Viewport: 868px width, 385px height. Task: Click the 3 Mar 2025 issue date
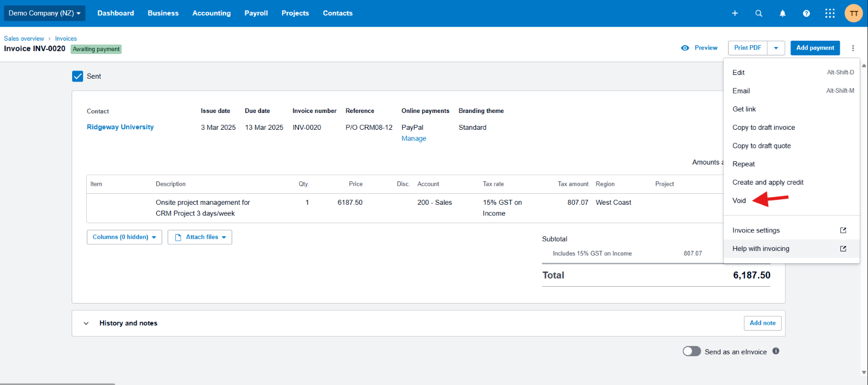[218, 128]
